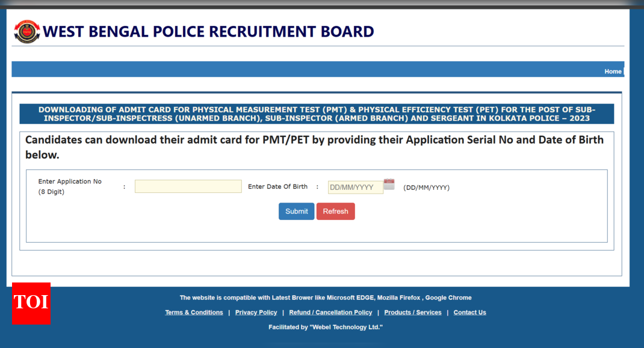Select the DD/MM/YYYY placeholder text box
The height and width of the screenshot is (348, 644).
pyautogui.click(x=355, y=186)
